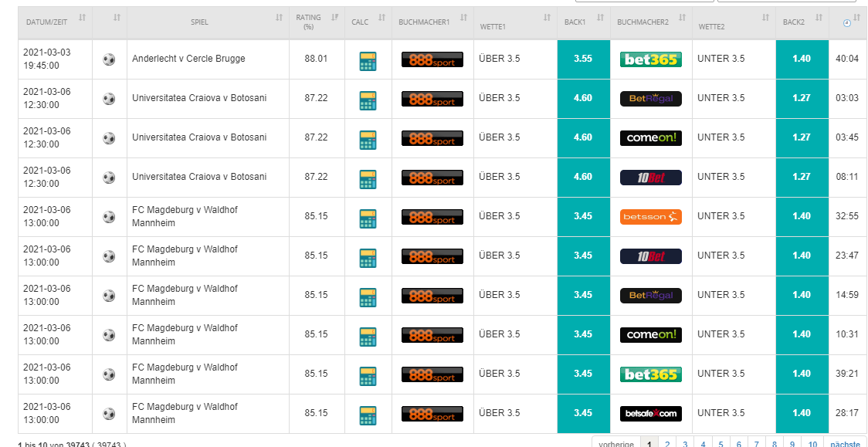Click 1.40 odds in betsafe.com row
Screen dimensions: 868x447
[802, 413]
